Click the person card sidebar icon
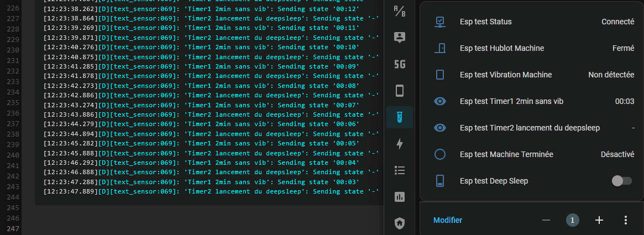The width and height of the screenshot is (644, 235). (x=400, y=38)
